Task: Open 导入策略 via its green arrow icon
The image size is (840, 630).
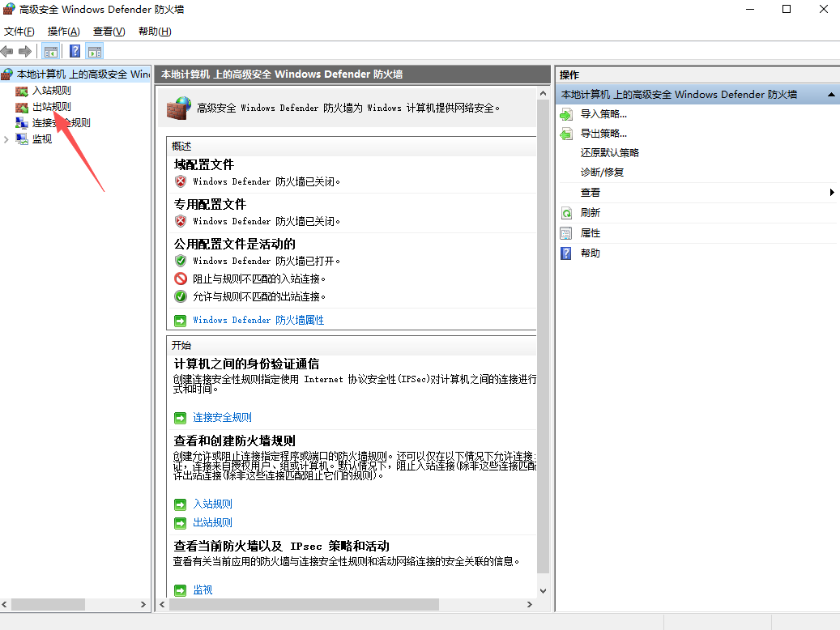Action: [565, 113]
